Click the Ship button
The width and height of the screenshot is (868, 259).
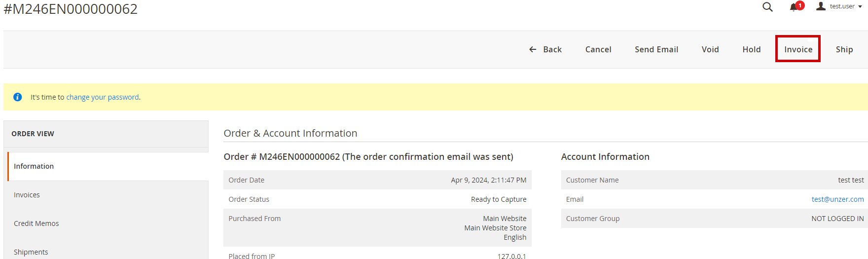844,49
